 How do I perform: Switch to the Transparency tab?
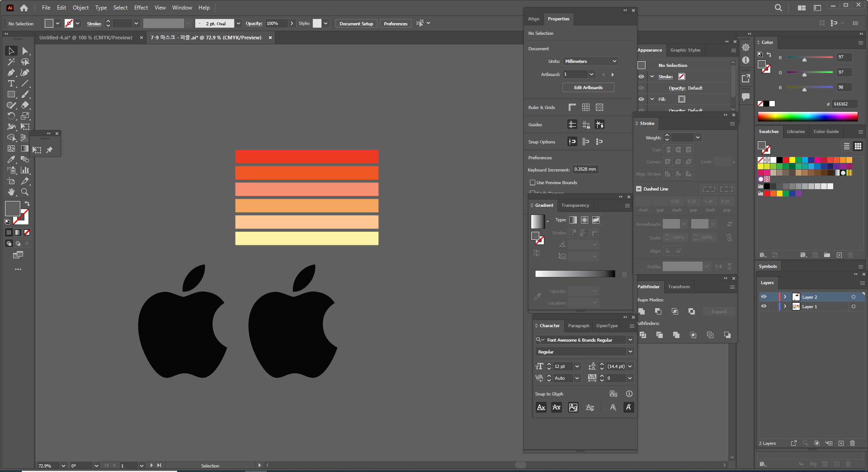click(x=575, y=205)
